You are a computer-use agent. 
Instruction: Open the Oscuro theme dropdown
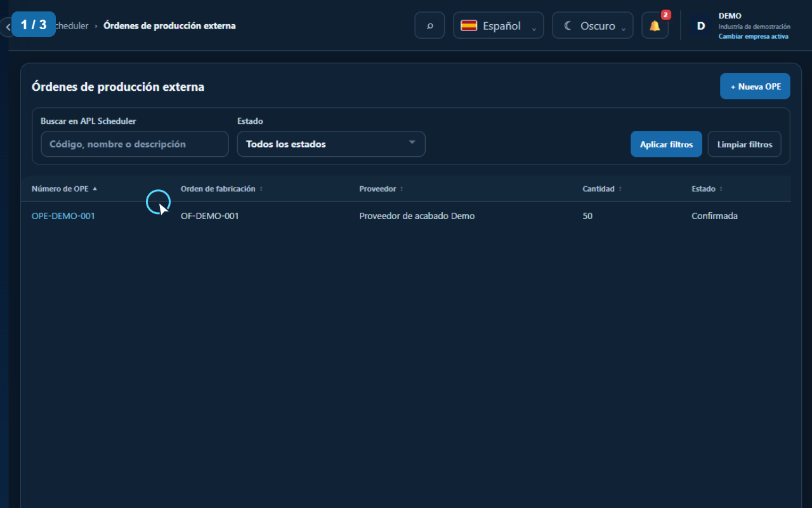(x=593, y=26)
